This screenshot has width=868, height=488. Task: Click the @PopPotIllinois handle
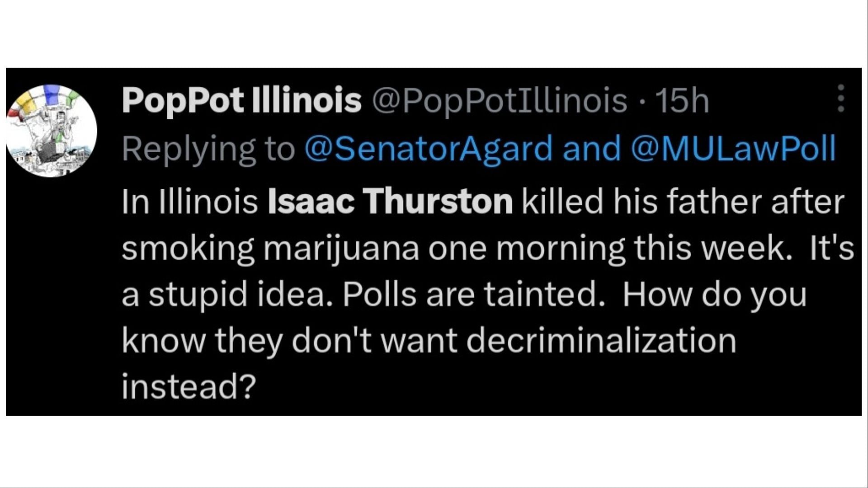pyautogui.click(x=499, y=100)
